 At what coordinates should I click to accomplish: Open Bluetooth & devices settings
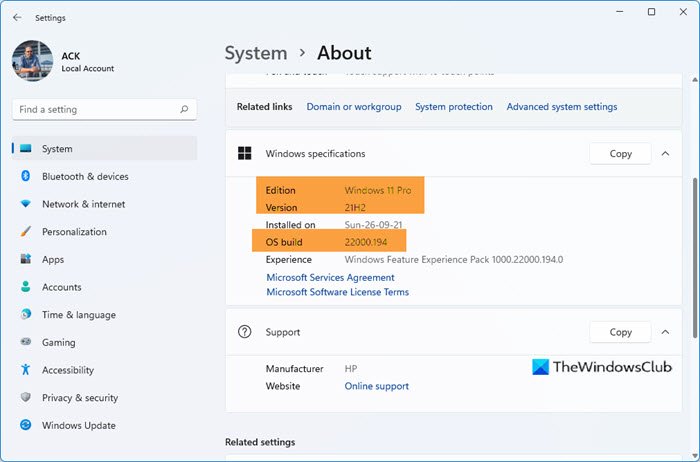point(84,177)
